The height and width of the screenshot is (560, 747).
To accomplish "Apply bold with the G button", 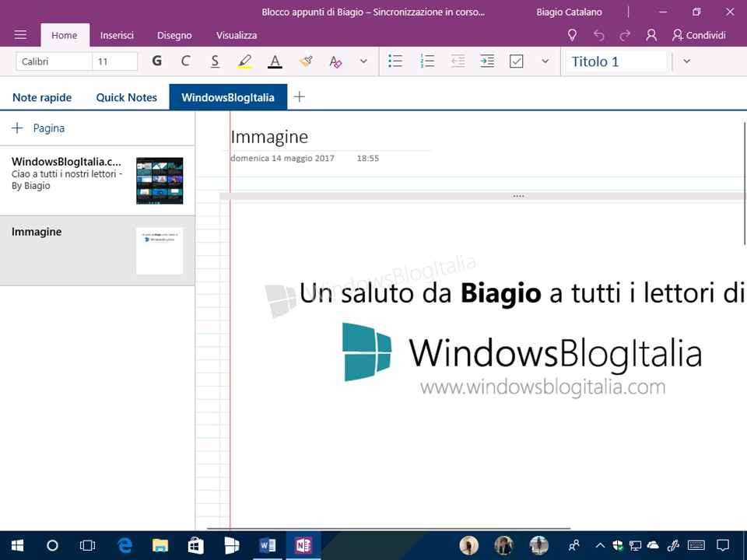I will [x=156, y=61].
